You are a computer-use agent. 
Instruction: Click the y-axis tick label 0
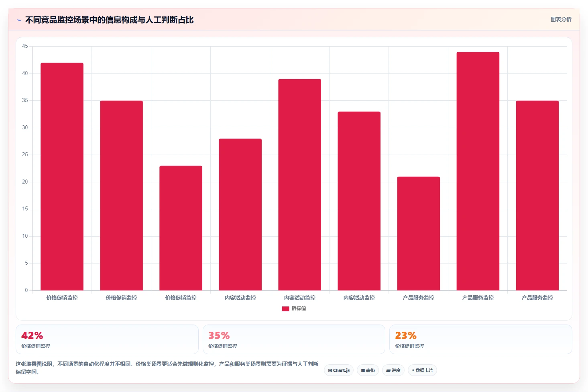pyautogui.click(x=26, y=290)
